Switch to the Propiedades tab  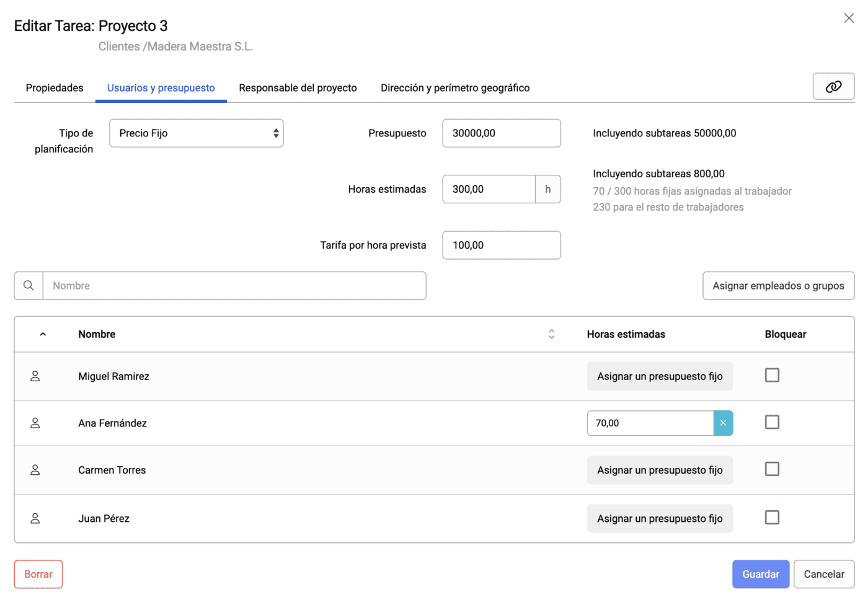coord(55,88)
